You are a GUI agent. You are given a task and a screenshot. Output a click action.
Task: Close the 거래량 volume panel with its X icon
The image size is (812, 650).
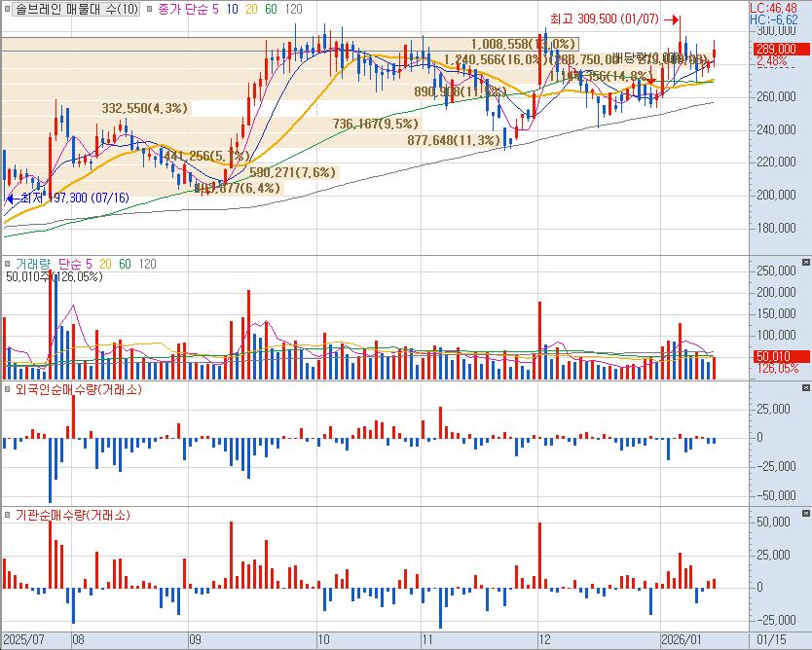805,263
